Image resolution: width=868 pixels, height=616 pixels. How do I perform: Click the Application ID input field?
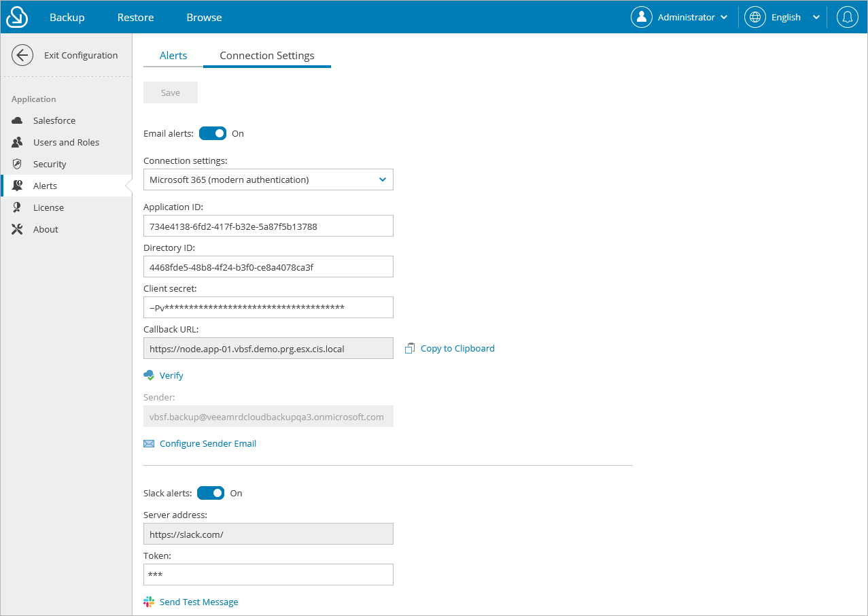tap(268, 226)
